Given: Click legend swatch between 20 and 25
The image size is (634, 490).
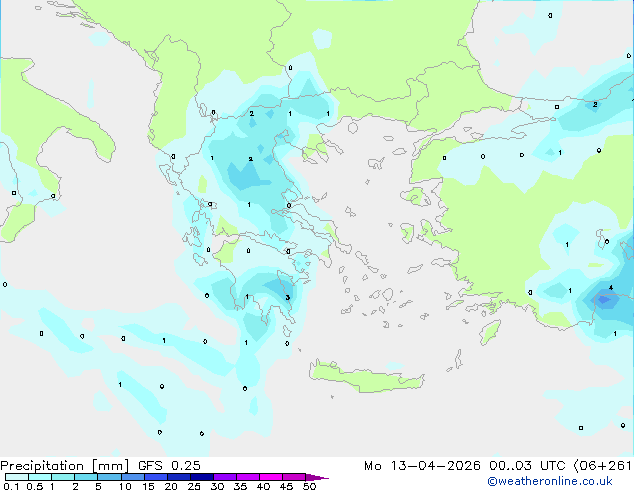Looking at the screenshot, I should 178,477.
